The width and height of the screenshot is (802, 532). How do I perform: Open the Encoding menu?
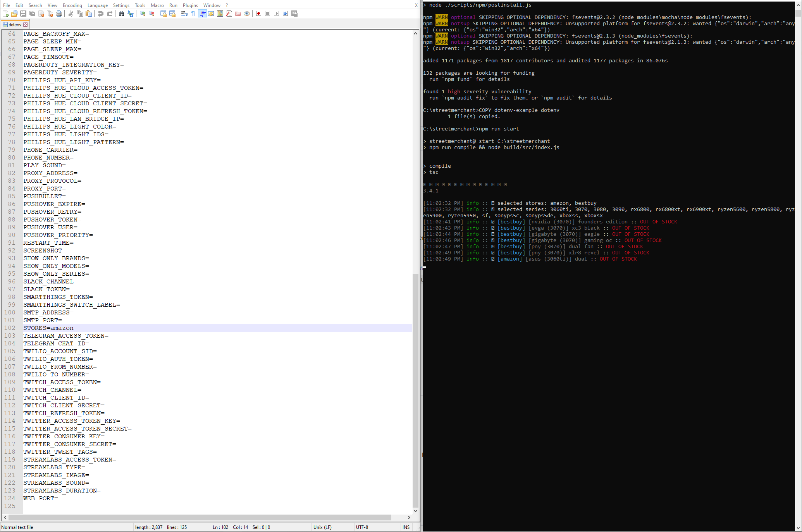[72, 5]
